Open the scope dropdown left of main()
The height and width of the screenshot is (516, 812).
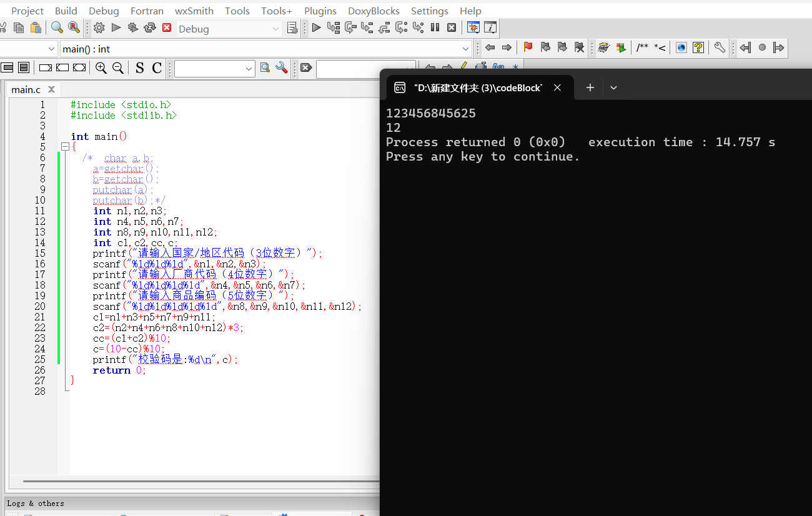pyautogui.click(x=52, y=49)
